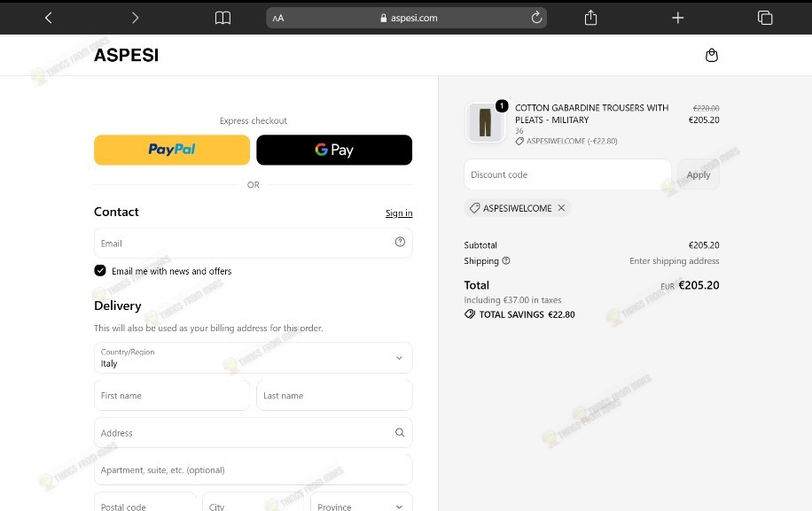Open the Country/Region dropdown

tap(254, 358)
